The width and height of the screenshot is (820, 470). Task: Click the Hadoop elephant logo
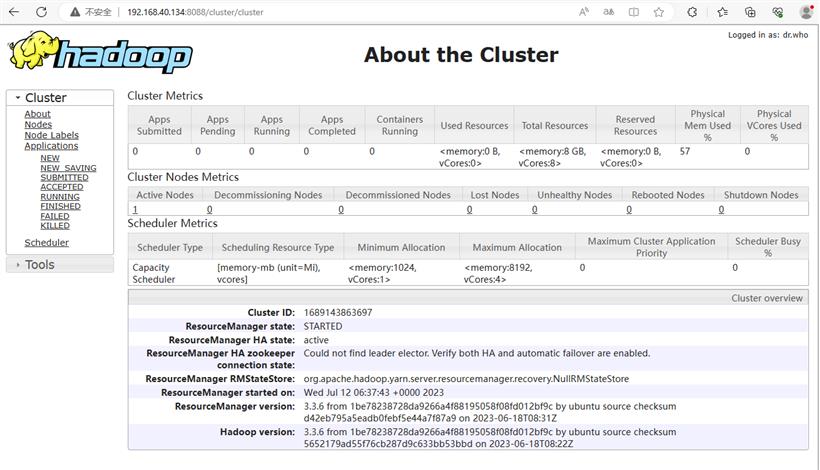click(x=100, y=52)
